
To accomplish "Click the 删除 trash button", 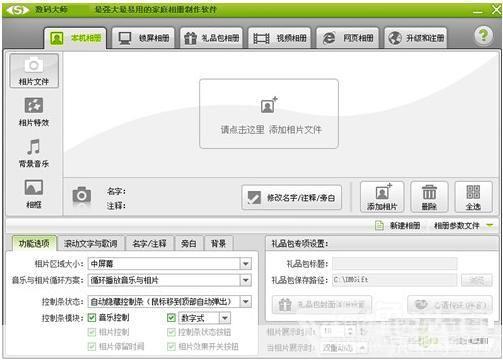I will (x=429, y=197).
